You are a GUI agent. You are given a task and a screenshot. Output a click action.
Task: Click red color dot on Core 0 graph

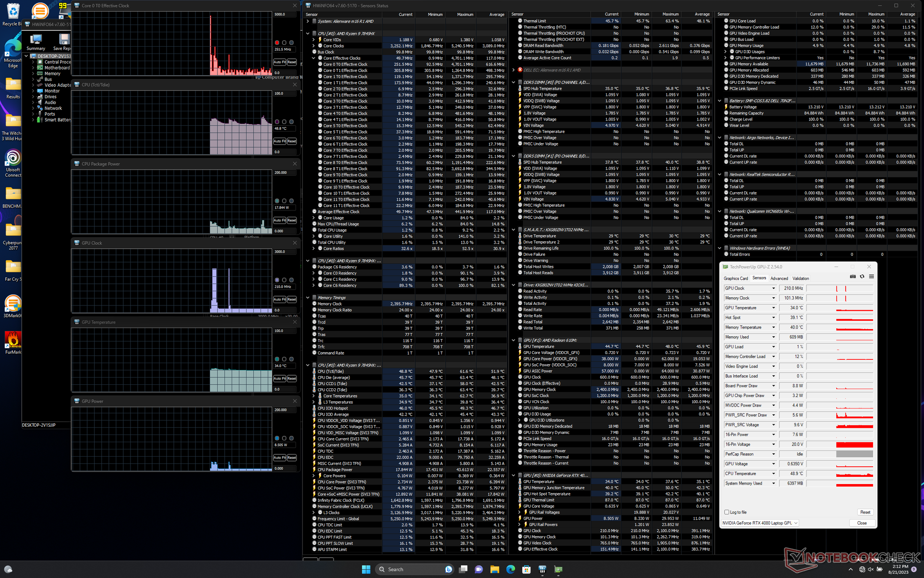click(277, 43)
